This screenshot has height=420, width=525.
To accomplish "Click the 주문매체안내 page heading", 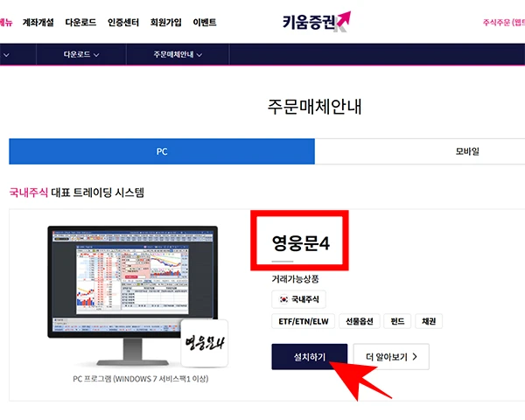I will tap(314, 107).
